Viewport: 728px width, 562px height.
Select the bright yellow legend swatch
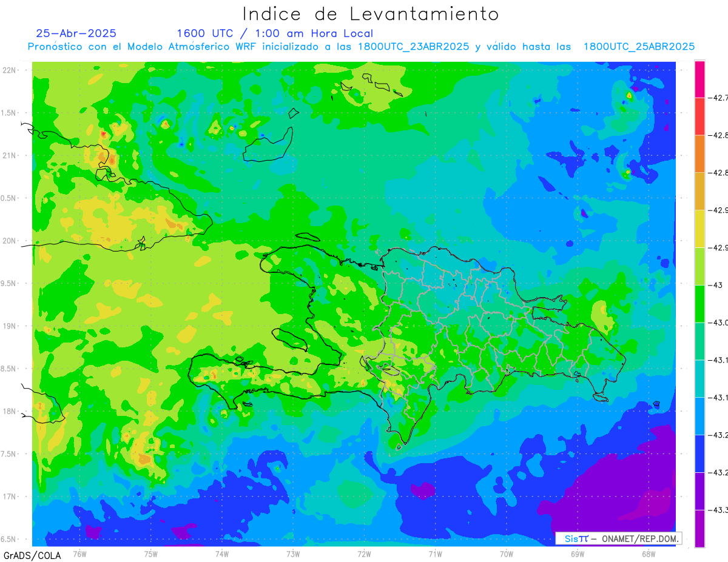[x=699, y=229]
